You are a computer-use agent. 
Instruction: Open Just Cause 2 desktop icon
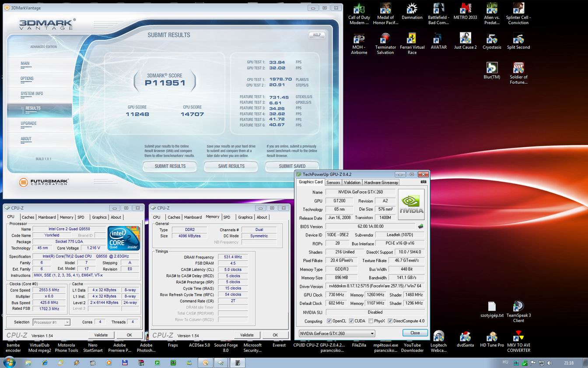click(465, 41)
